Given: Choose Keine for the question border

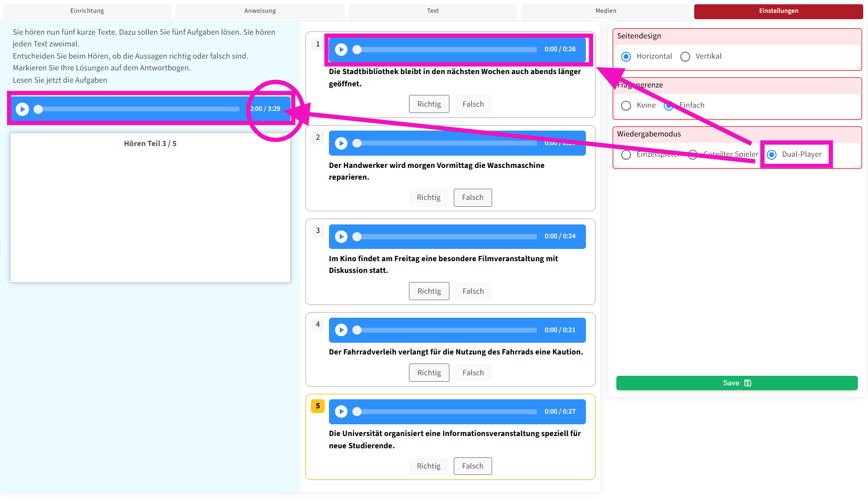Looking at the screenshot, I should [626, 106].
